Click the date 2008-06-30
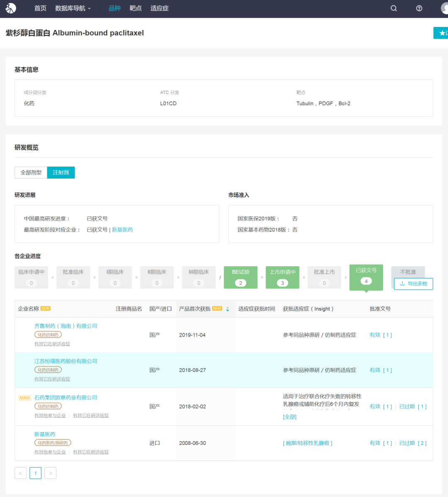 192,443
